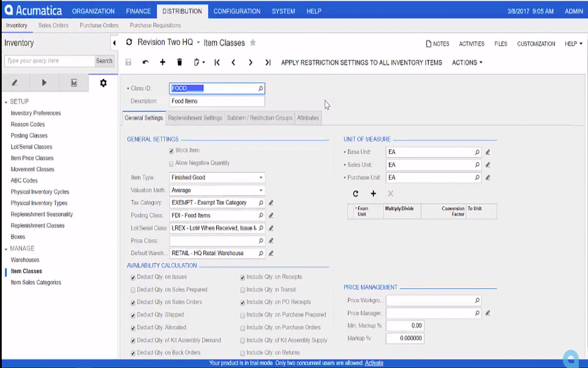
Task: Enable Include Qty. in Transit
Action: [x=243, y=290]
